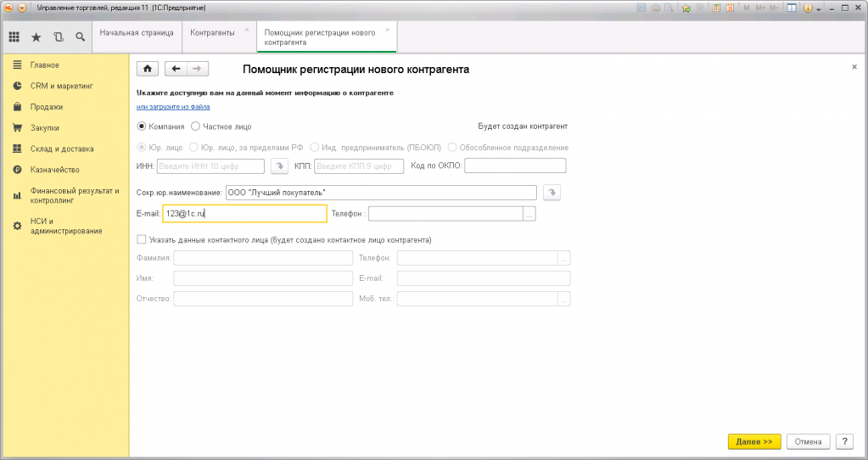Open the orange info icon

tap(808, 8)
